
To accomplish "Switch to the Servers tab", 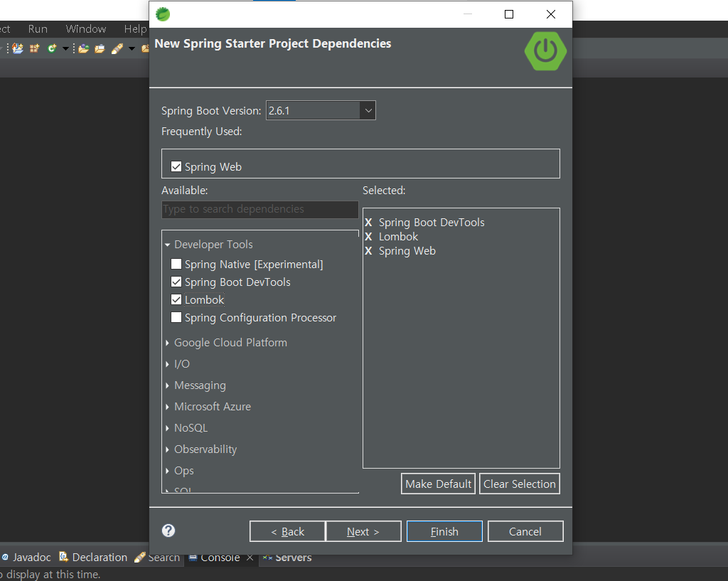I will coord(287,558).
